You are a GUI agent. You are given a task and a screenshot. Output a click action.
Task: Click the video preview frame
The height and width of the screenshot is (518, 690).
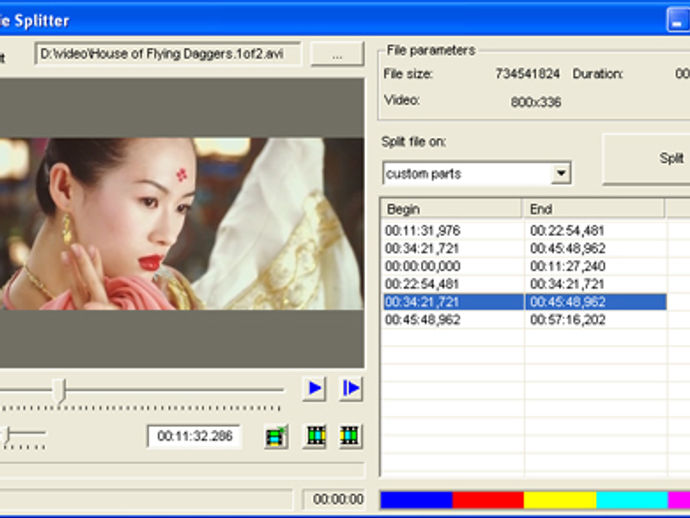pyautogui.click(x=182, y=224)
